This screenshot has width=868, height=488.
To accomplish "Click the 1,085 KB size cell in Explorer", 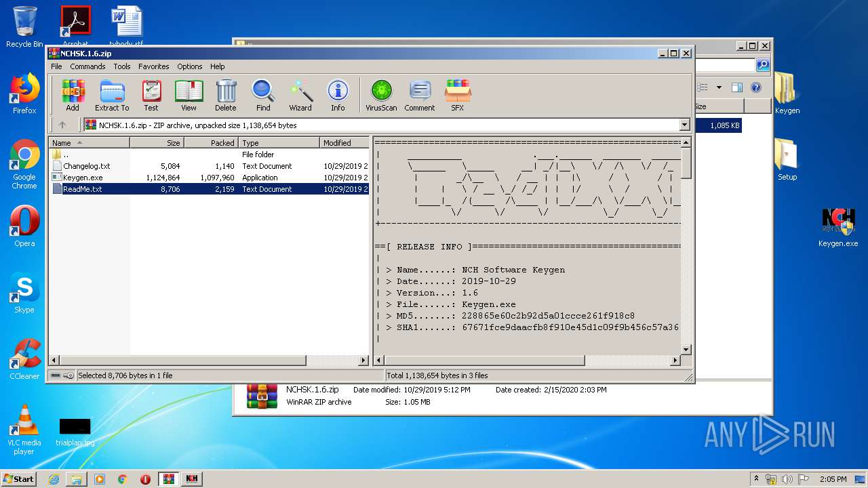I will tap(725, 125).
